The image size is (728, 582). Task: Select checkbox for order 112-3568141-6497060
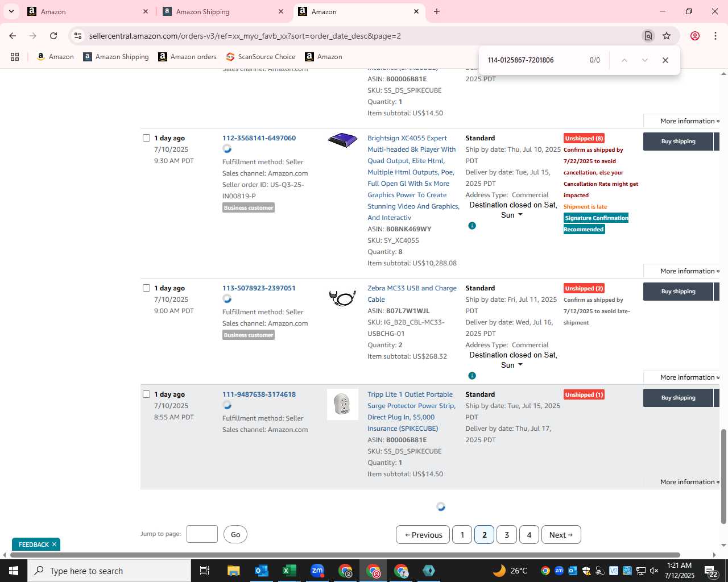pyautogui.click(x=146, y=138)
